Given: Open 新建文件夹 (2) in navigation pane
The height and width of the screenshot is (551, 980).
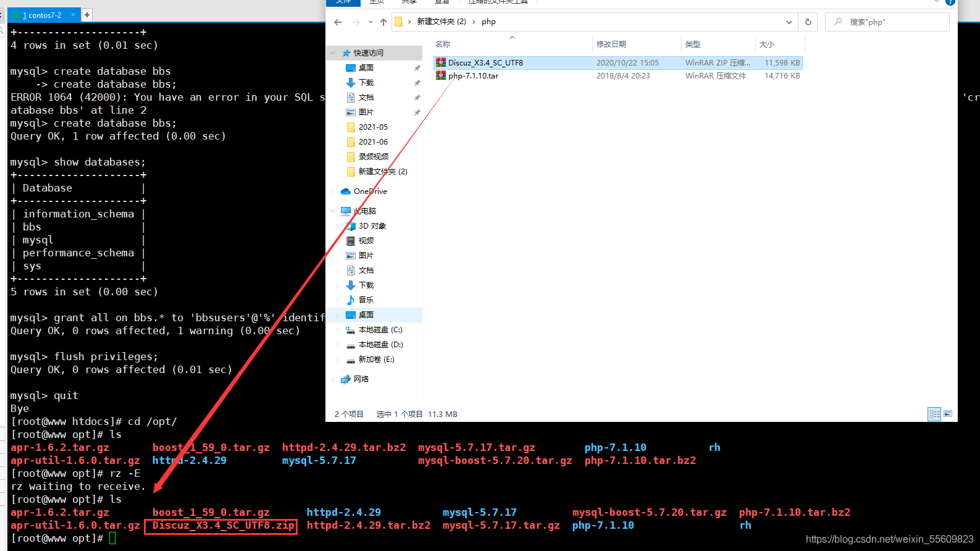Looking at the screenshot, I should tap(383, 172).
